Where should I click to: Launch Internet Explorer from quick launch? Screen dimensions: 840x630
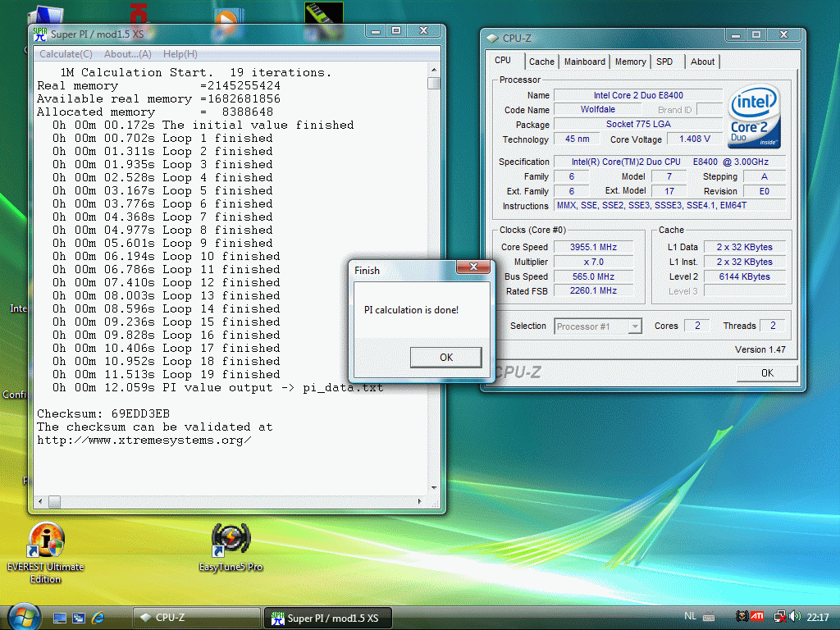(98, 619)
